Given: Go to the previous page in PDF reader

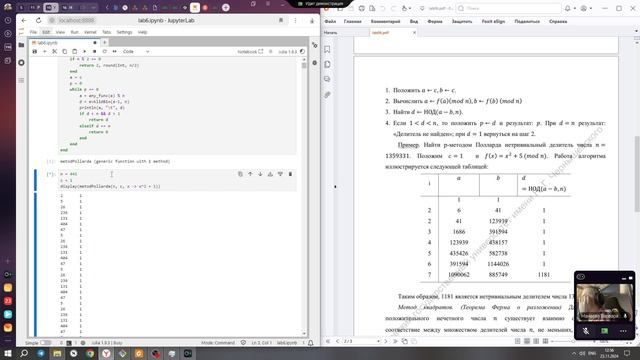Looking at the screenshot, I should pos(338,341).
